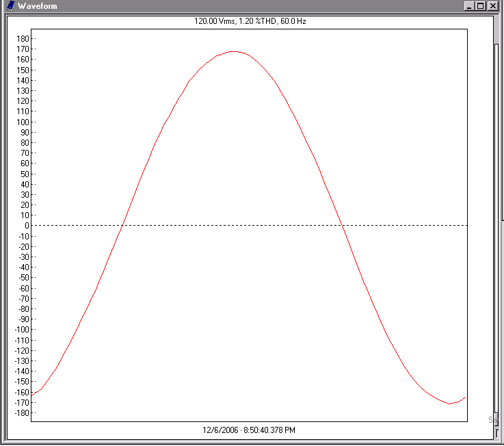Image resolution: width=504 pixels, height=446 pixels.
Task: Minimize the Waveform window
Action: coord(468,6)
